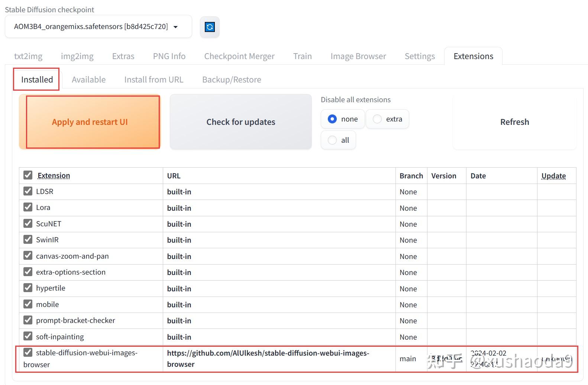Select the Install from URL tab
Screen dimensions: 588x385
pyautogui.click(x=154, y=80)
